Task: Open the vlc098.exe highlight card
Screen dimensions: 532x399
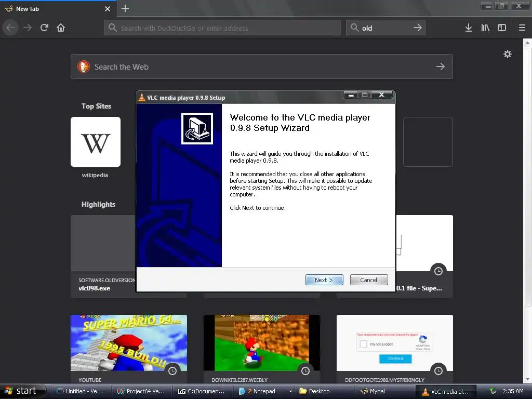Action: (x=103, y=257)
